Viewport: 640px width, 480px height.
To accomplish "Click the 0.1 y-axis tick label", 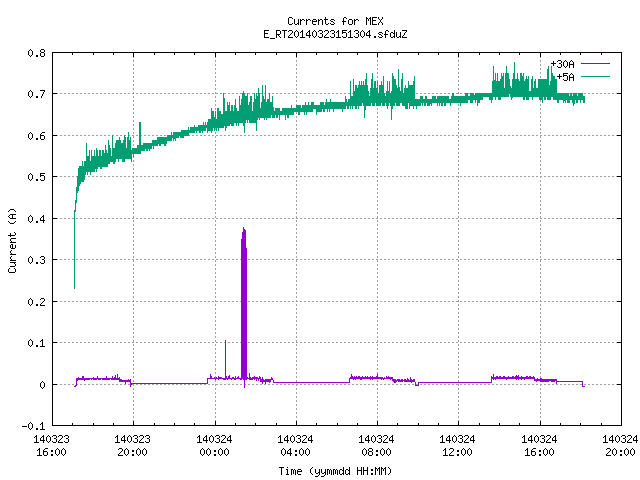I will coord(36,343).
